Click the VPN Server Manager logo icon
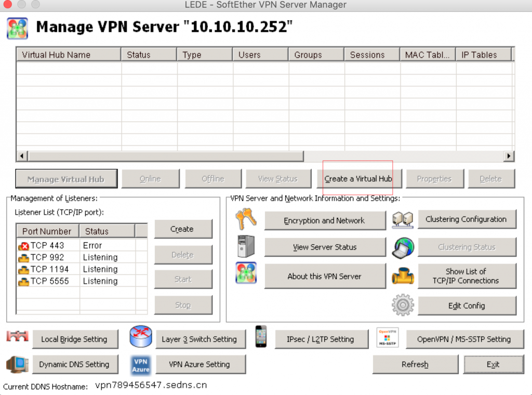The height and width of the screenshot is (395, 532). point(17,28)
